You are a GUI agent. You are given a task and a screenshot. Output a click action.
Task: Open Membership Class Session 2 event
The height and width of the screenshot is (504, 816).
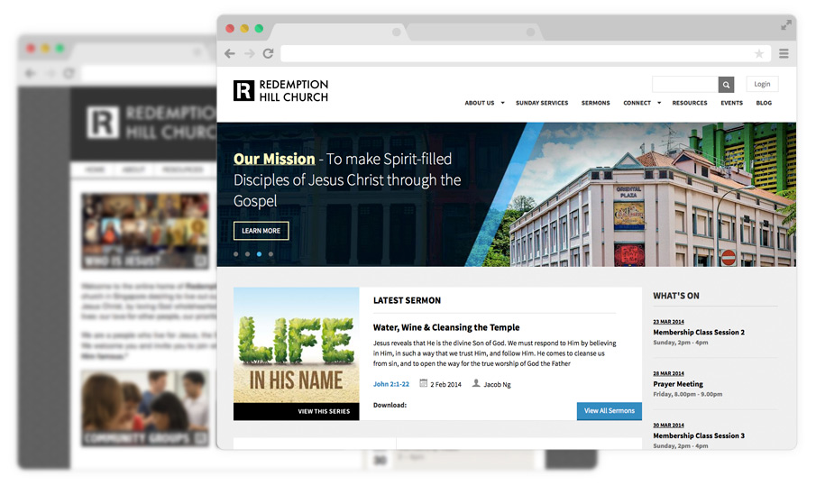click(699, 332)
